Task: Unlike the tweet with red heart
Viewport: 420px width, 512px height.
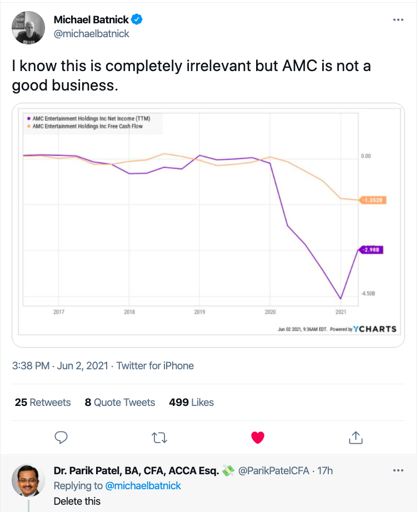Action: coord(257,438)
